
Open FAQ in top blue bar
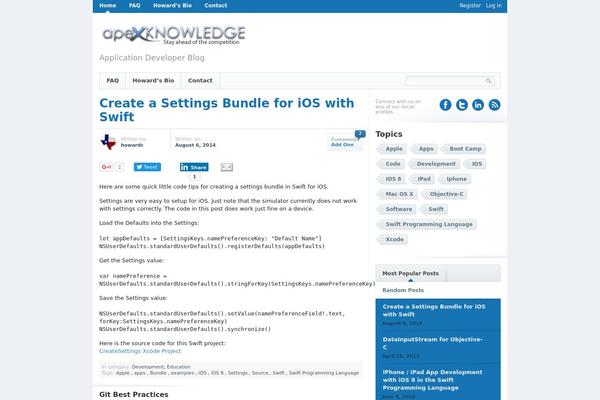[x=134, y=5]
